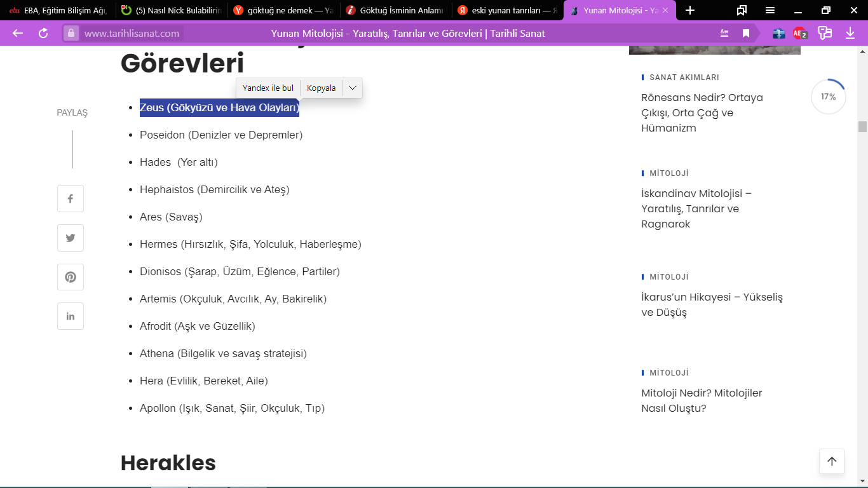Open the browser hamburger menu
This screenshot has height=488, width=868.
click(x=770, y=10)
